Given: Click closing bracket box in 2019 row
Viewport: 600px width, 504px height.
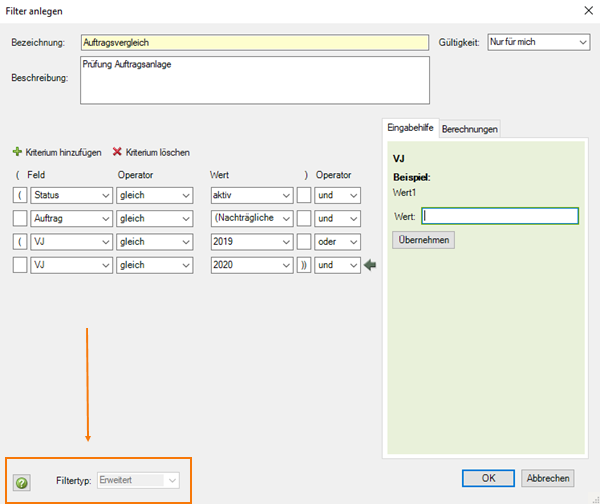Looking at the screenshot, I should 304,242.
